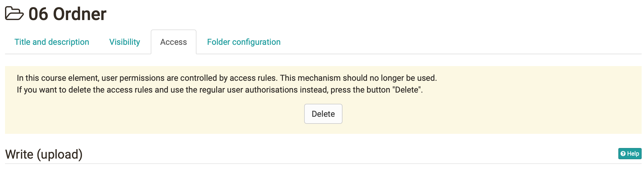
Task: Click the notice line mentioning regular user authorisations
Action: point(220,90)
